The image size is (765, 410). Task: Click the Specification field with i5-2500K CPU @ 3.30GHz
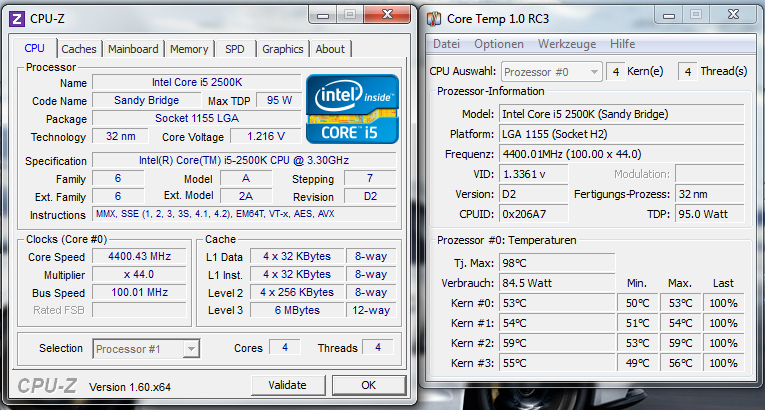click(x=244, y=160)
